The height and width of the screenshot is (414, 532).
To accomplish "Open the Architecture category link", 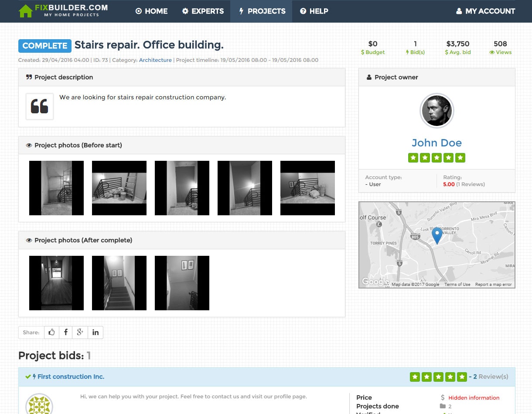I will (x=155, y=60).
